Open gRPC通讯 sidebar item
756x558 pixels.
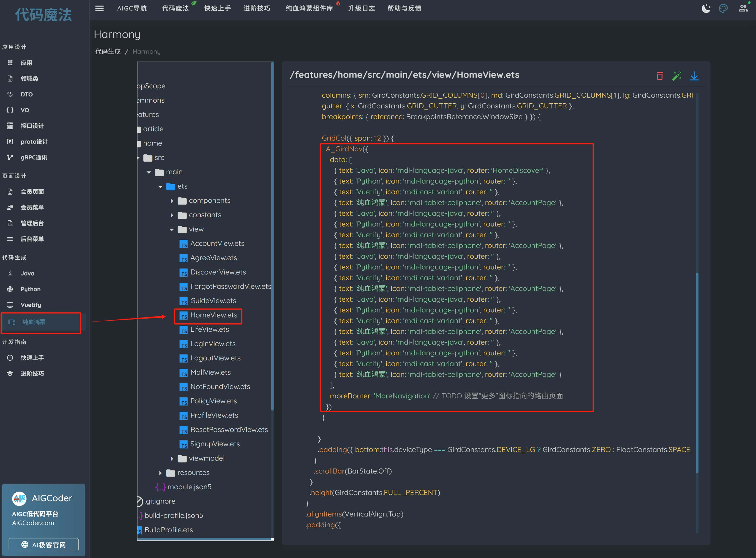coord(34,158)
